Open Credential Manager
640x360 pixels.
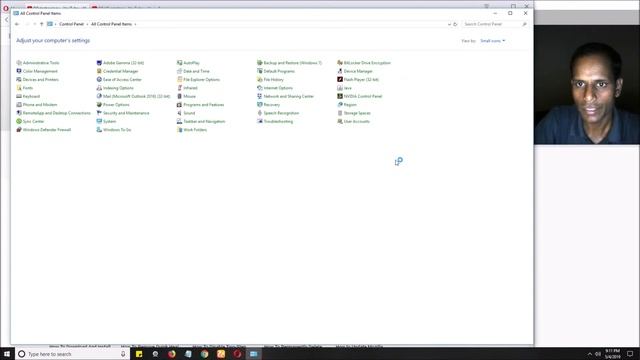[x=118, y=71]
